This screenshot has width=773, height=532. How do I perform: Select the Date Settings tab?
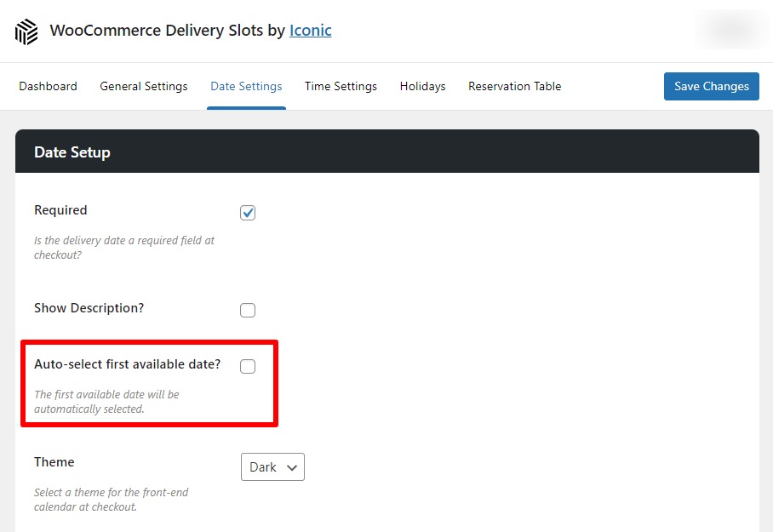click(x=246, y=86)
